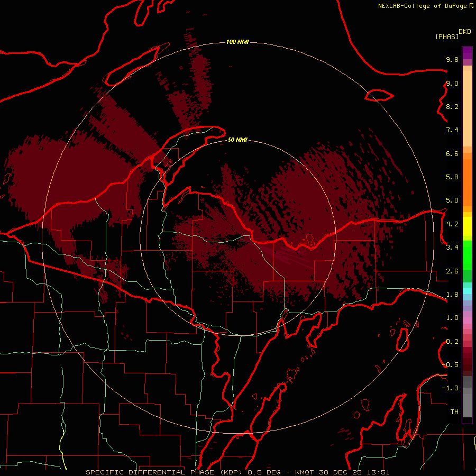Select the 7.4 scale value

coord(452,130)
